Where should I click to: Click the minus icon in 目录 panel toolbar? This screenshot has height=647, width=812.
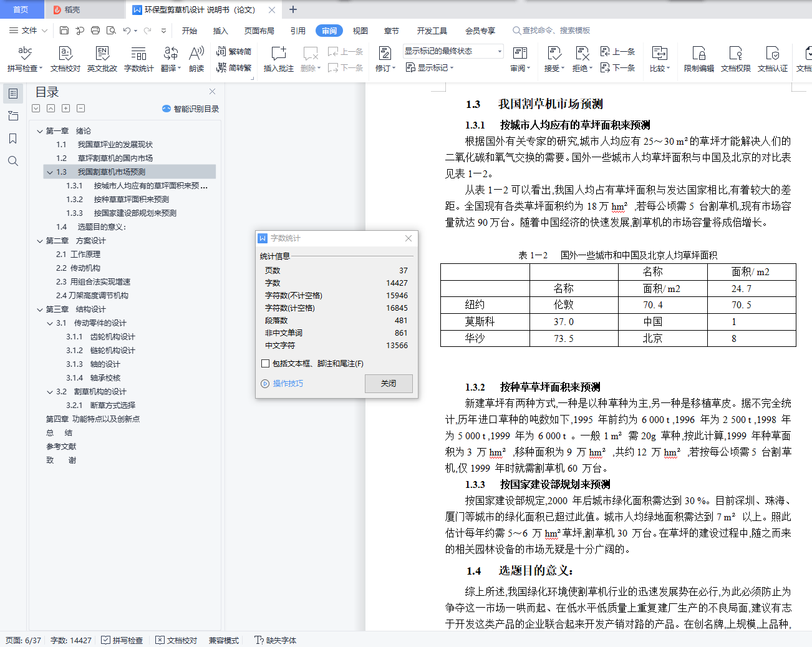tap(80, 109)
